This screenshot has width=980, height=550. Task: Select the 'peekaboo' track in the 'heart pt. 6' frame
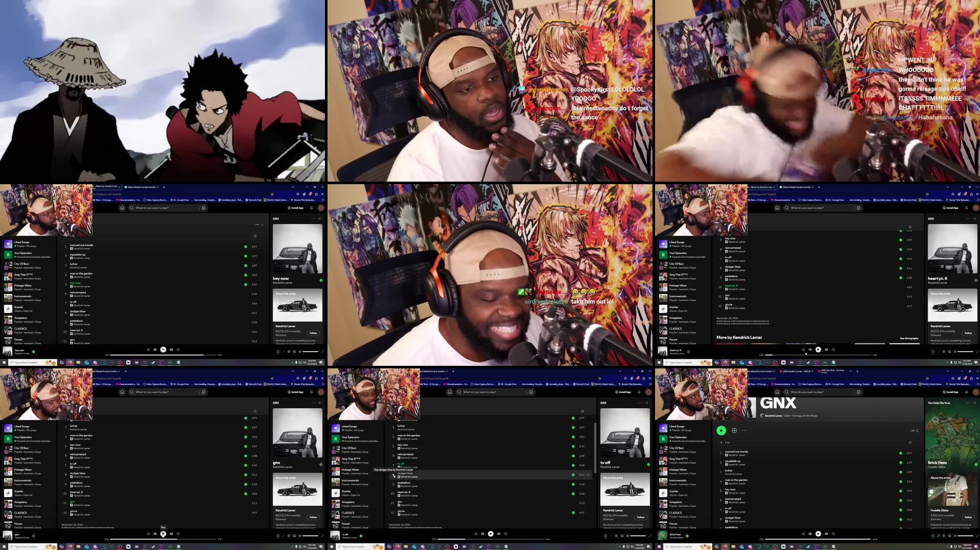[731, 276]
